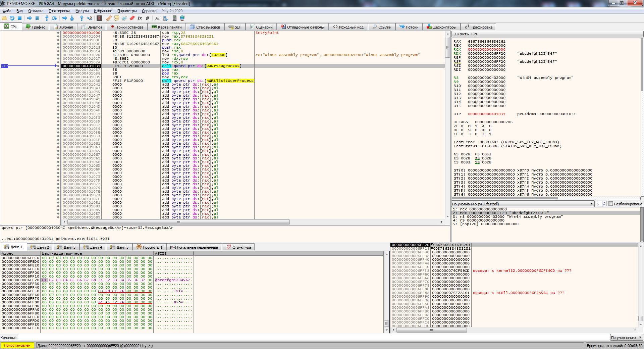Click the fx functions toolbar icon
This screenshot has width=644, height=349.
click(140, 18)
